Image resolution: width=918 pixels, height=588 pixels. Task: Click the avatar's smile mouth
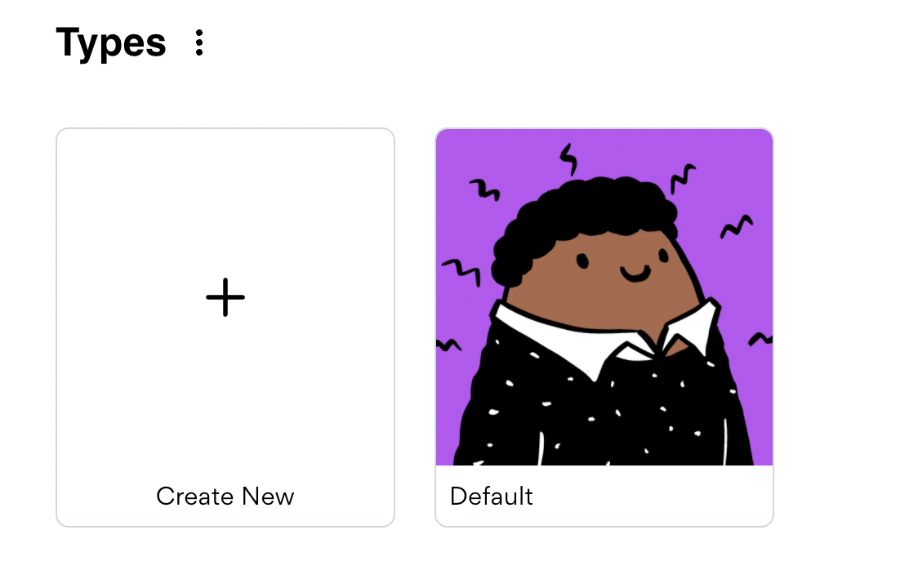tap(635, 274)
